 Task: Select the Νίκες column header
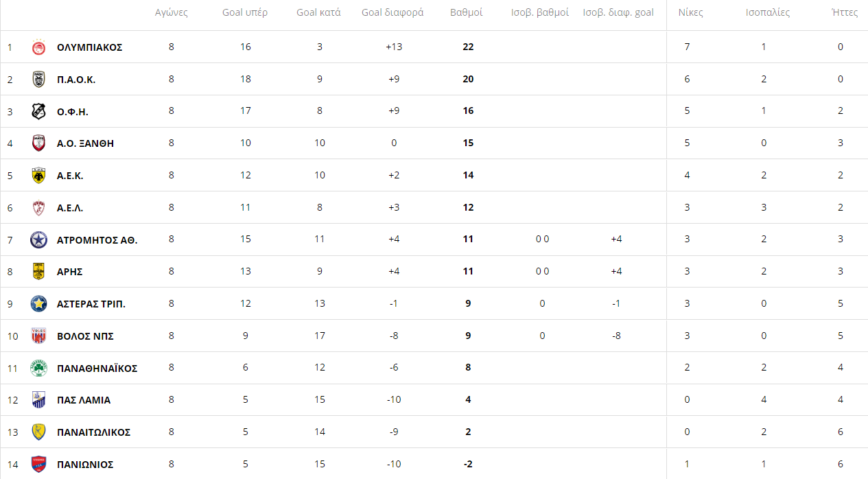[690, 13]
